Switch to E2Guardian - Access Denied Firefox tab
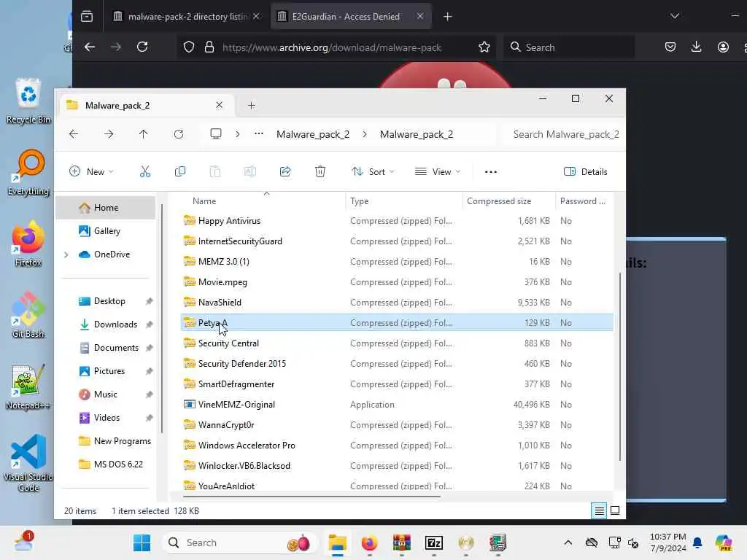Image resolution: width=747 pixels, height=560 pixels. point(351,17)
